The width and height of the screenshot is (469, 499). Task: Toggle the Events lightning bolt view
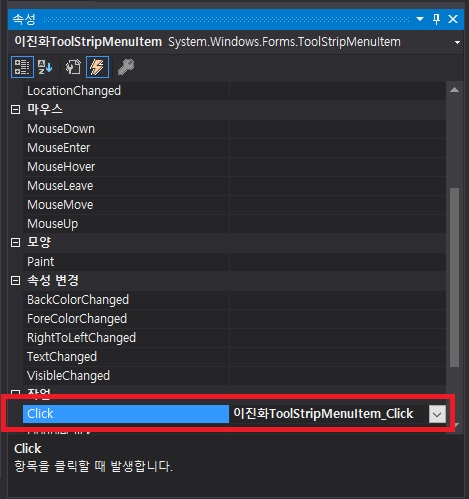[x=97, y=67]
